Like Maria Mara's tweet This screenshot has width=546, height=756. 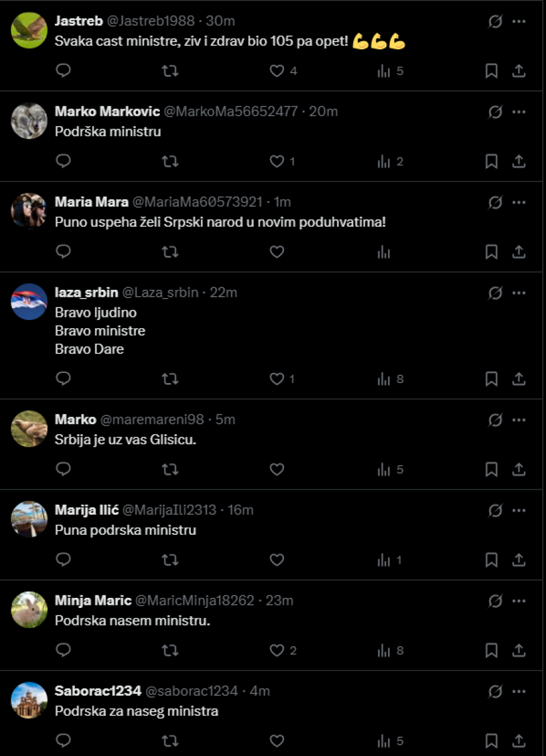[277, 253]
